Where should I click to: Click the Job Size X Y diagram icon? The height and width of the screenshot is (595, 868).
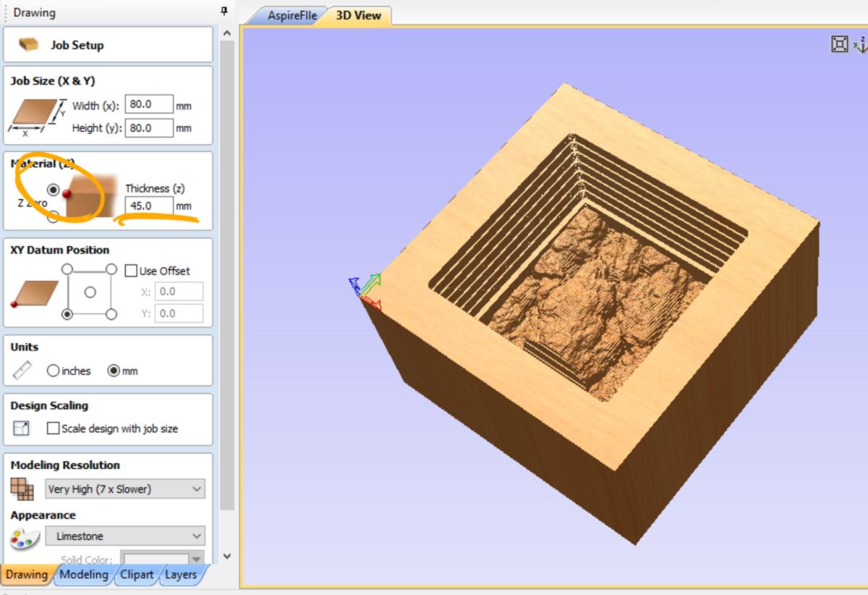point(37,117)
